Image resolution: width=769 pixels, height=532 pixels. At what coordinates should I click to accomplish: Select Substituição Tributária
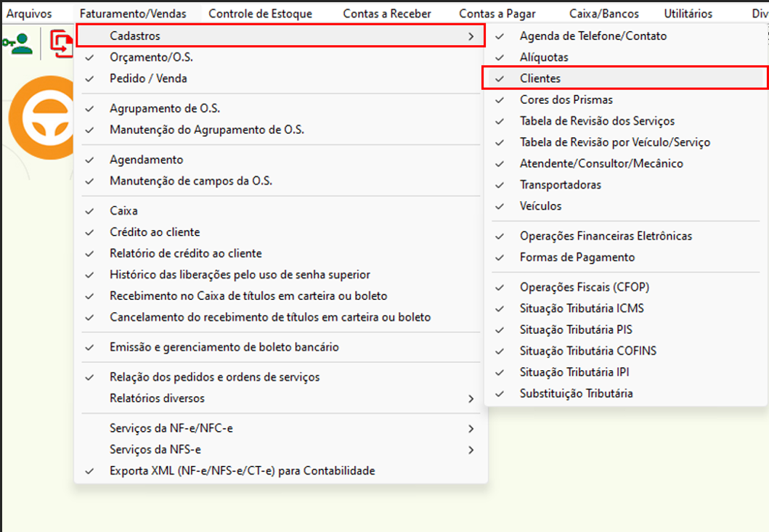(x=625, y=393)
